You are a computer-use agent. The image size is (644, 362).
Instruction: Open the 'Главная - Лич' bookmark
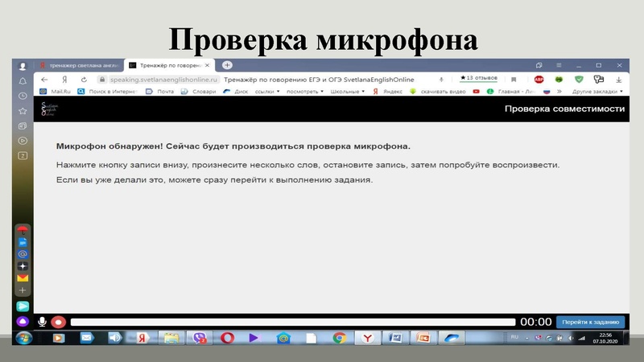pos(511,92)
